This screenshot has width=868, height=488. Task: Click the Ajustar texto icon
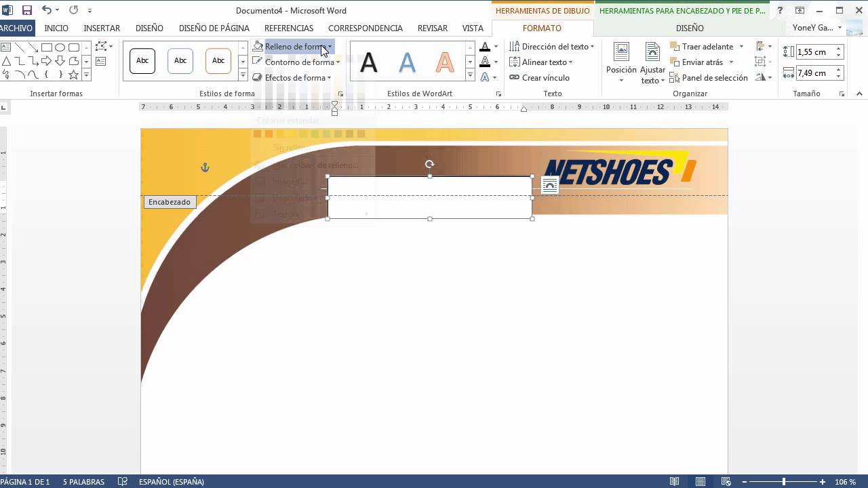coord(652,52)
